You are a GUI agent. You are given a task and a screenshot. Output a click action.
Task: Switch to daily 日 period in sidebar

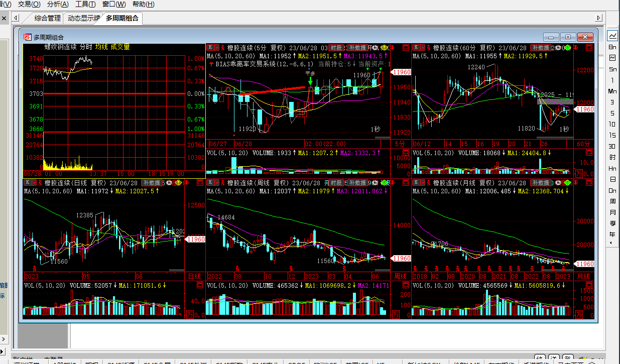[612, 179]
